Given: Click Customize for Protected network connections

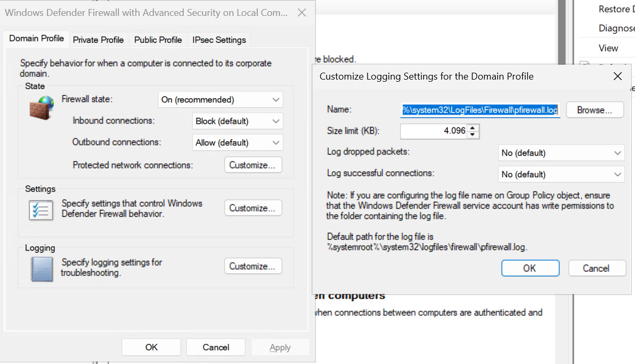Looking at the screenshot, I should 253,165.
